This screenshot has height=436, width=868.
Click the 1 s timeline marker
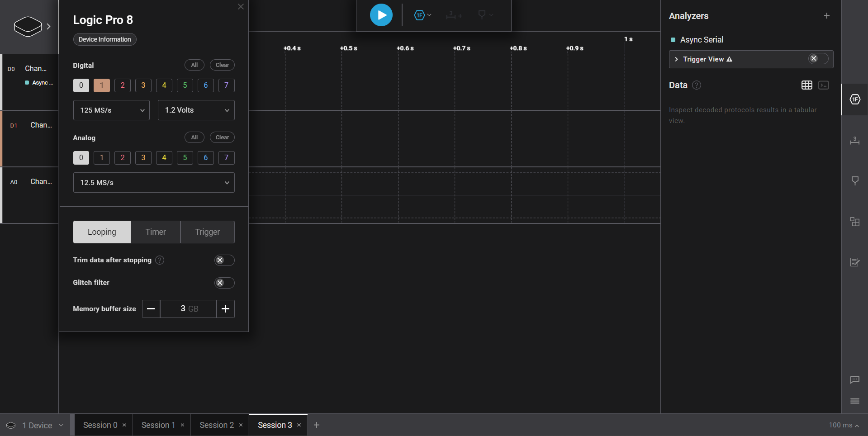(x=628, y=39)
